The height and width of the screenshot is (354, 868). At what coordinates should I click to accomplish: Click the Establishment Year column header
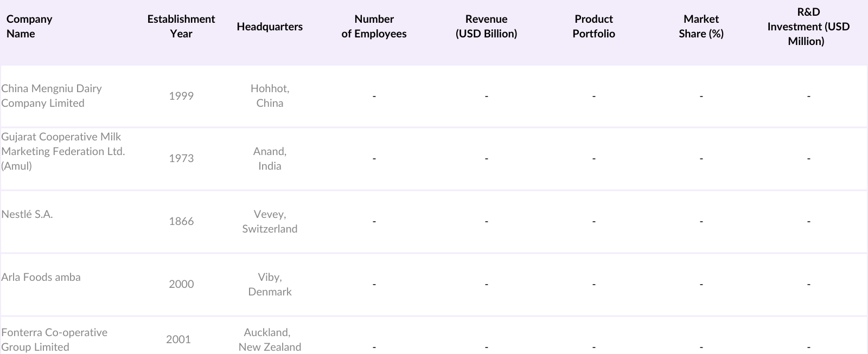[181, 27]
